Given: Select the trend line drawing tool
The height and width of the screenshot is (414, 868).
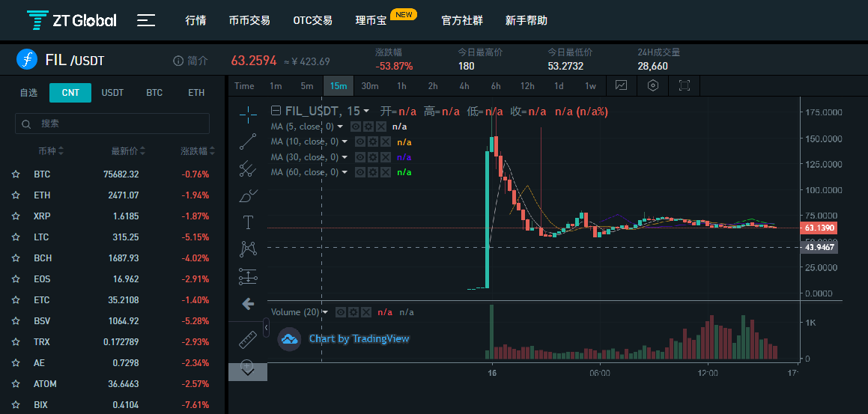Looking at the screenshot, I should coord(247,141).
